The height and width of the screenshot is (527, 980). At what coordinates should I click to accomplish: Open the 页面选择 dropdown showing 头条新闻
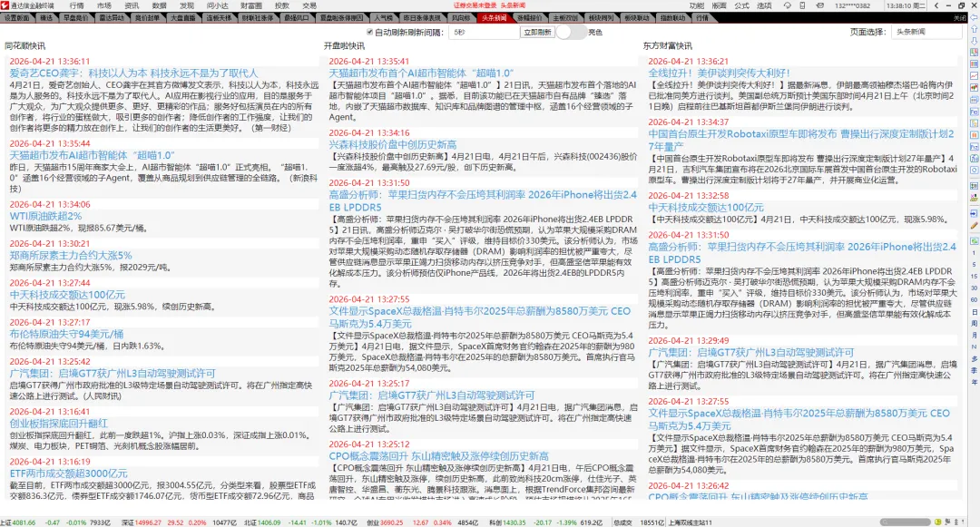(x=926, y=32)
